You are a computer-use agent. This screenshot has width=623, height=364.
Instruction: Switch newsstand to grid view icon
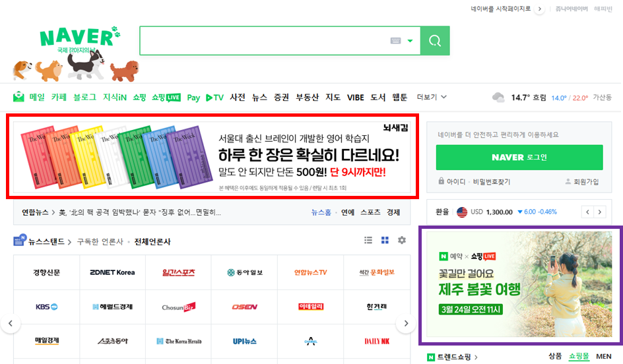[385, 240]
